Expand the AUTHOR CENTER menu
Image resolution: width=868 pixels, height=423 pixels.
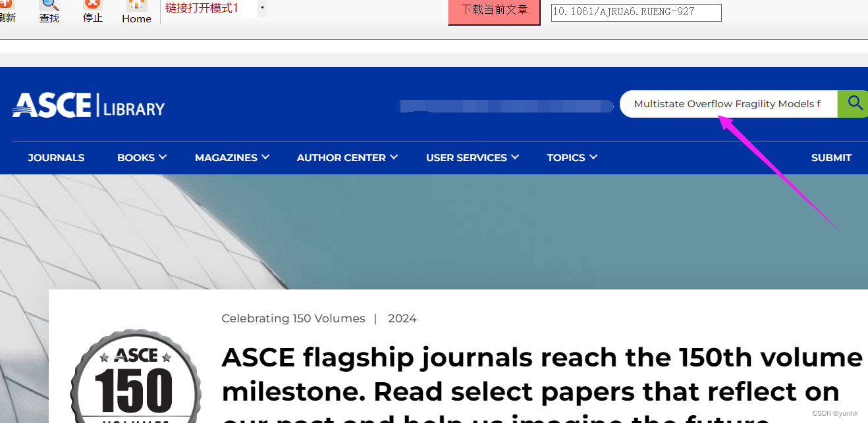347,158
